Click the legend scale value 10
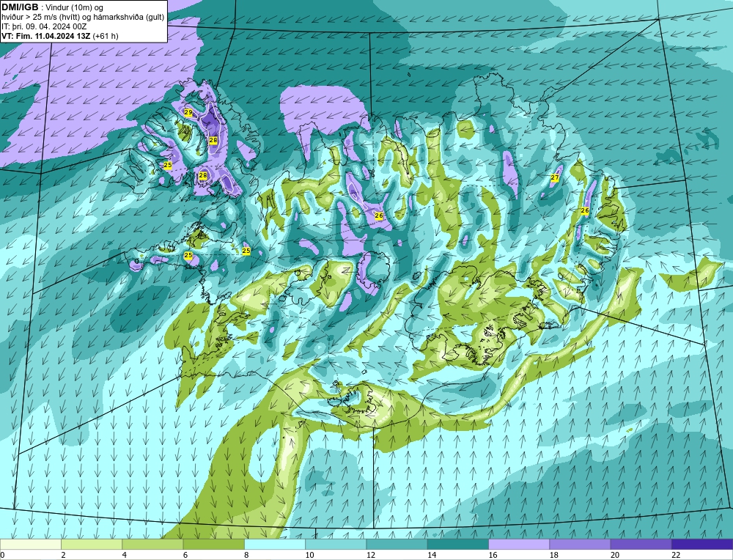This screenshot has width=733, height=560. 309,556
